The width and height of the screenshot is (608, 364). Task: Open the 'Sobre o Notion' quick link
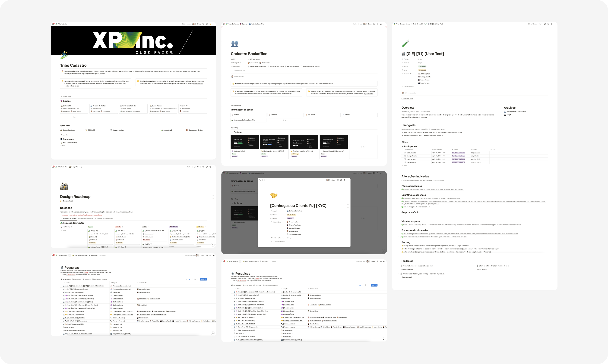coord(117,130)
